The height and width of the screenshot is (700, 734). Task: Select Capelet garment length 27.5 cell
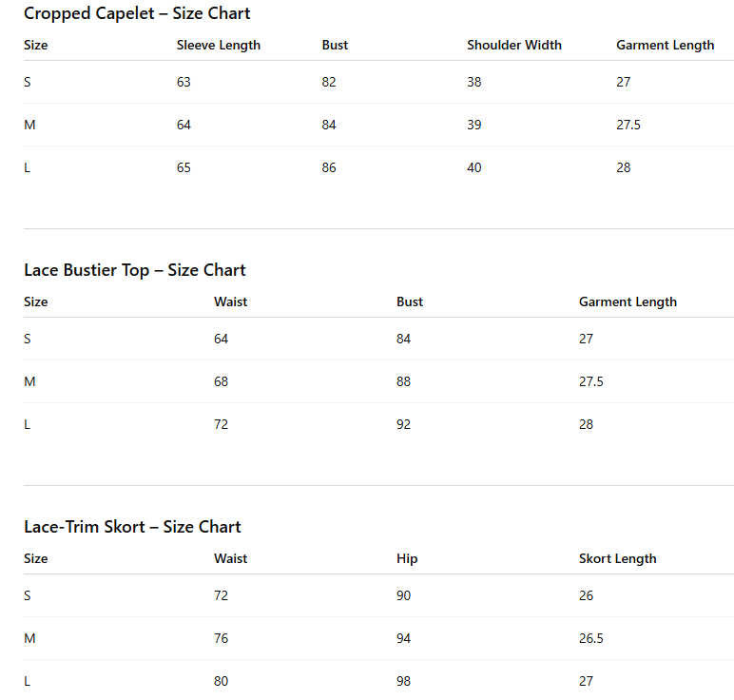(628, 125)
